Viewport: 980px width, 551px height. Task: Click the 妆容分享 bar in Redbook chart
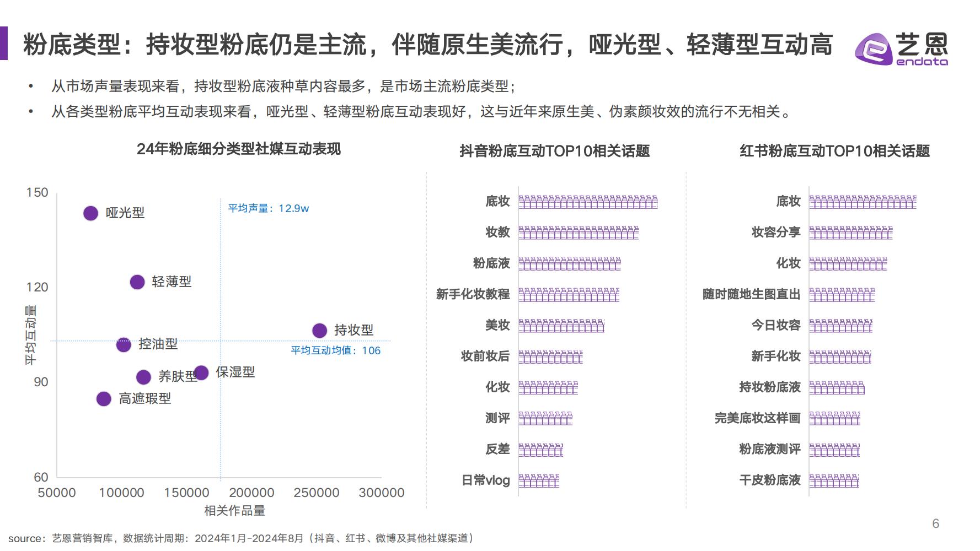tap(851, 233)
